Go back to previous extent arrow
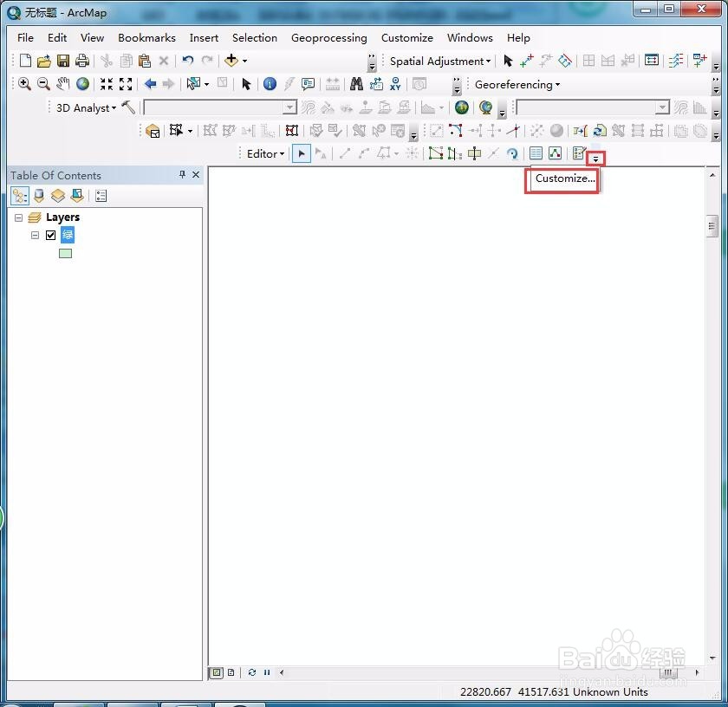This screenshot has height=707, width=728. coord(150,84)
